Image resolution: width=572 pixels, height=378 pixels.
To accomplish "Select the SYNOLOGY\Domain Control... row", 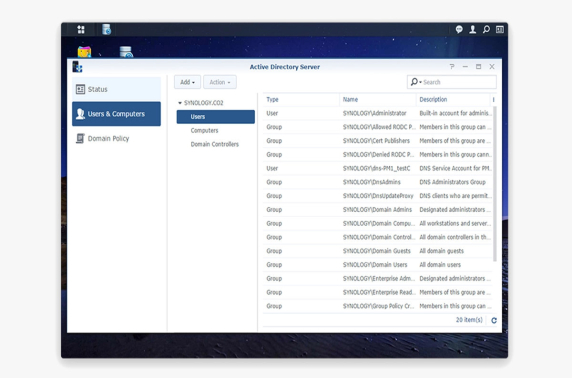I will [x=378, y=237].
